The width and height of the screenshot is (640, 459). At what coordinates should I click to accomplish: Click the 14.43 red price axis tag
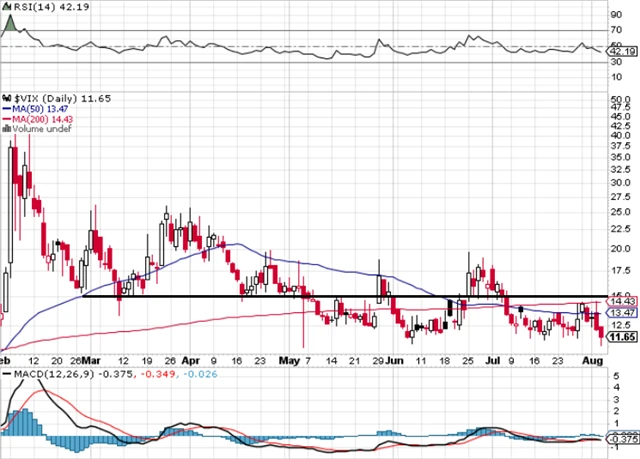624,301
